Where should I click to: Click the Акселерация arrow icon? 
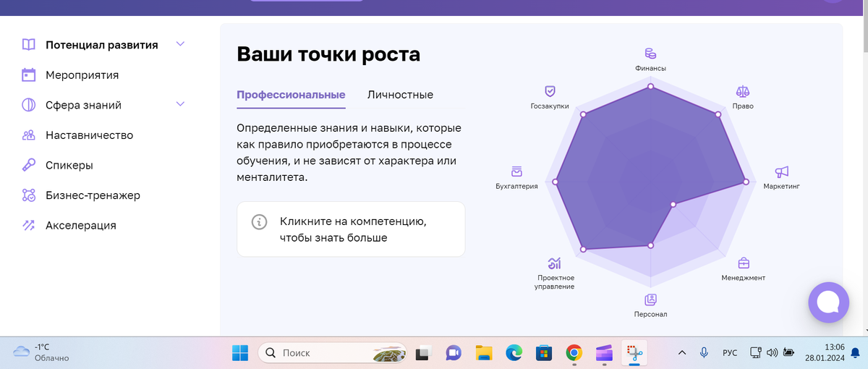(28, 225)
